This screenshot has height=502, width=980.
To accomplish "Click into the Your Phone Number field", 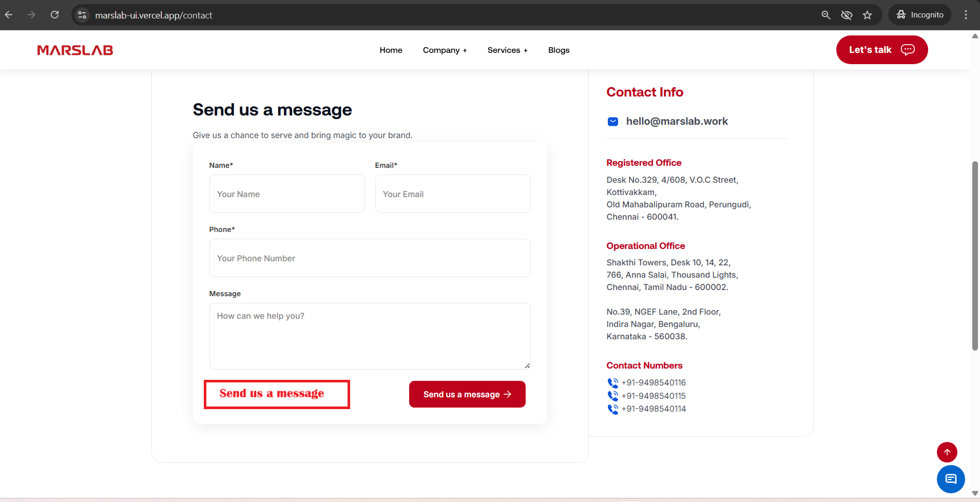I will click(370, 258).
